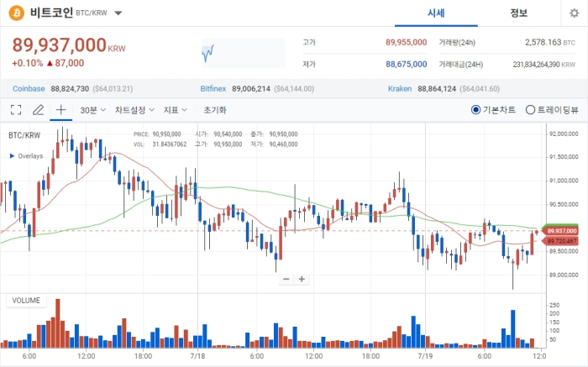Select the pencil drawing tool
Viewport: 588px width, 367px height.
(38, 109)
